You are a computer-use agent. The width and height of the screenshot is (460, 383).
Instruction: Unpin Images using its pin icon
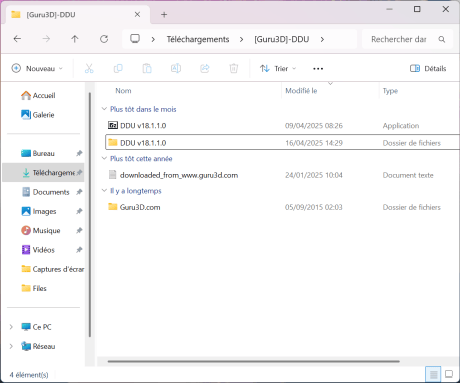(79, 211)
